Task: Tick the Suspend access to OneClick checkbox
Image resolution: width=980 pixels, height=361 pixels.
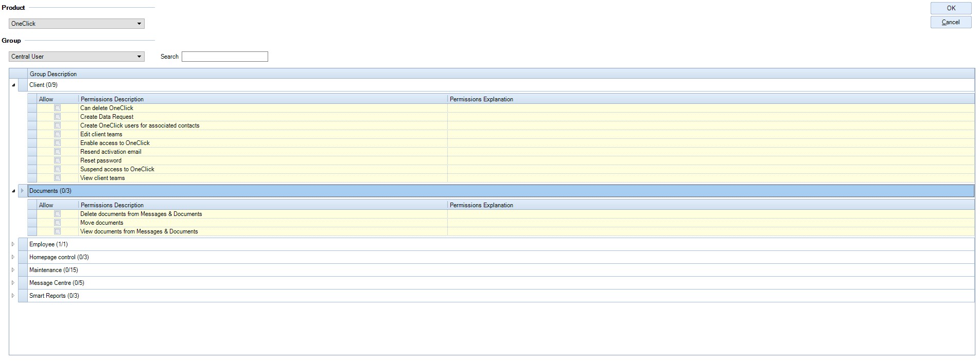Action: pos(58,169)
